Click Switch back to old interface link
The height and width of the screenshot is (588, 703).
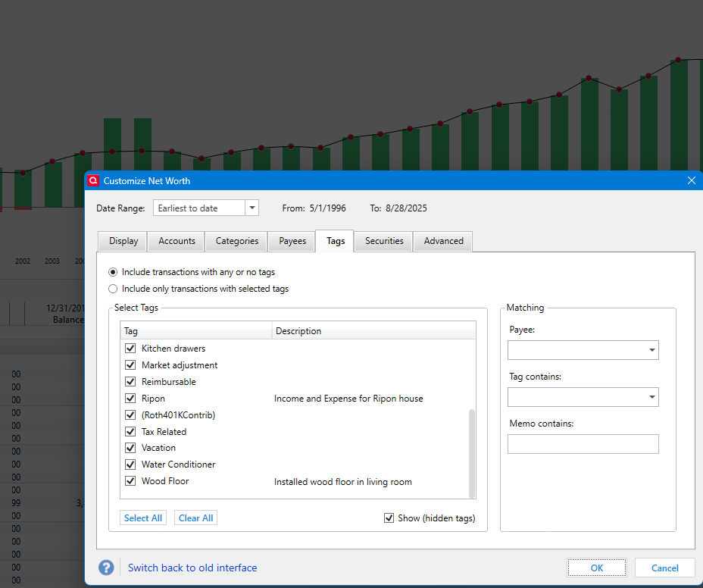pos(192,568)
